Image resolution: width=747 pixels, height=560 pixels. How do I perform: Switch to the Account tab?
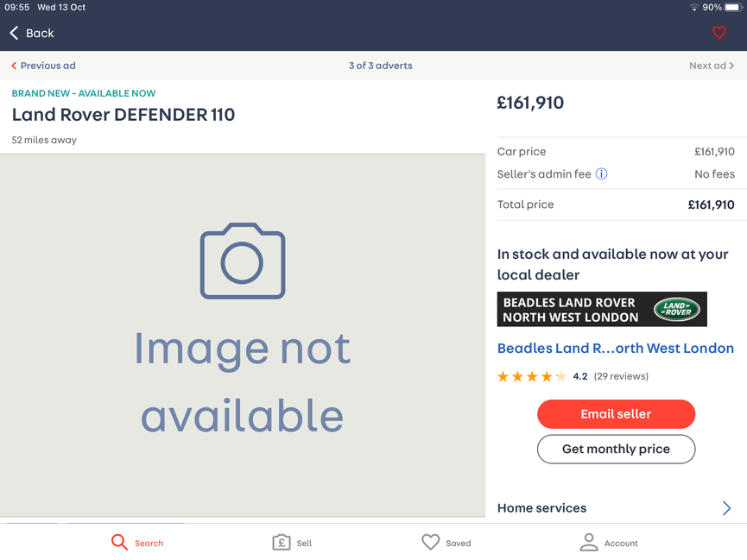click(x=608, y=543)
